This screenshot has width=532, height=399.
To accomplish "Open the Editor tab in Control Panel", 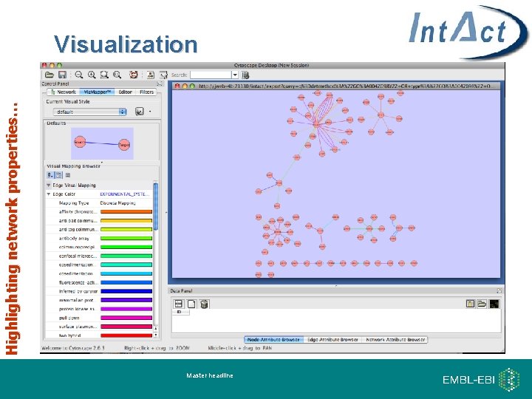I will pos(125,92).
